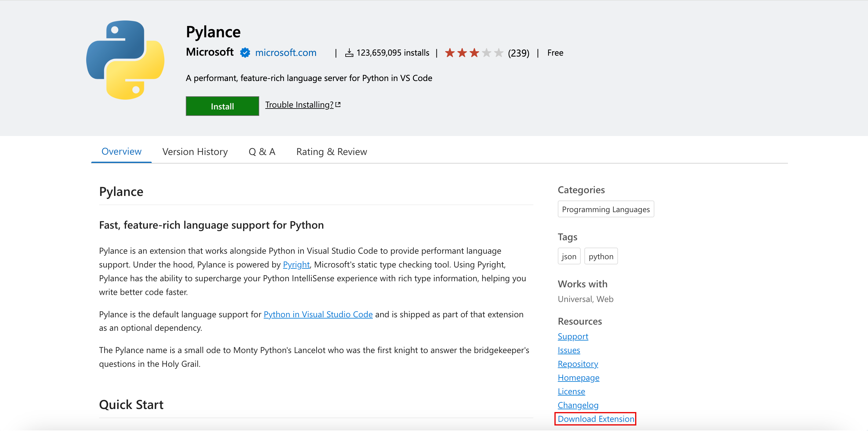Open the microsoft.com publisher link
868x431 pixels.
coord(286,53)
